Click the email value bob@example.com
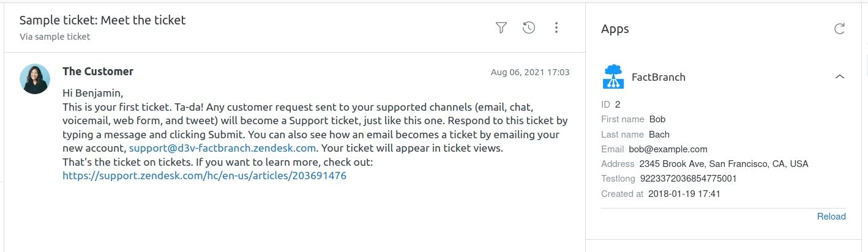Screen dimensions: 868x252 click(x=668, y=149)
